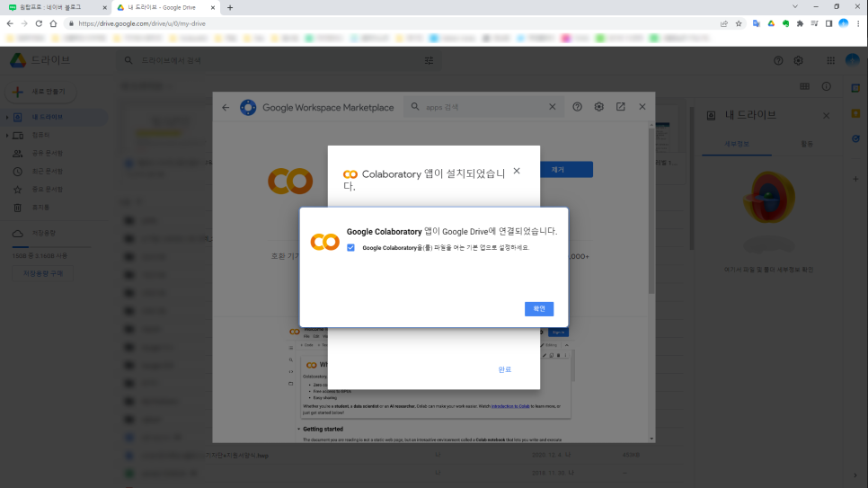868x488 pixels.
Task: Focus the apps 검색 search field
Action: pyautogui.click(x=484, y=107)
